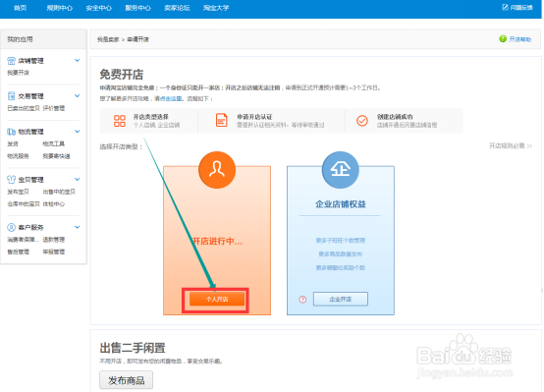
Task: Open 服务中心 in the top navigation
Action: point(138,8)
